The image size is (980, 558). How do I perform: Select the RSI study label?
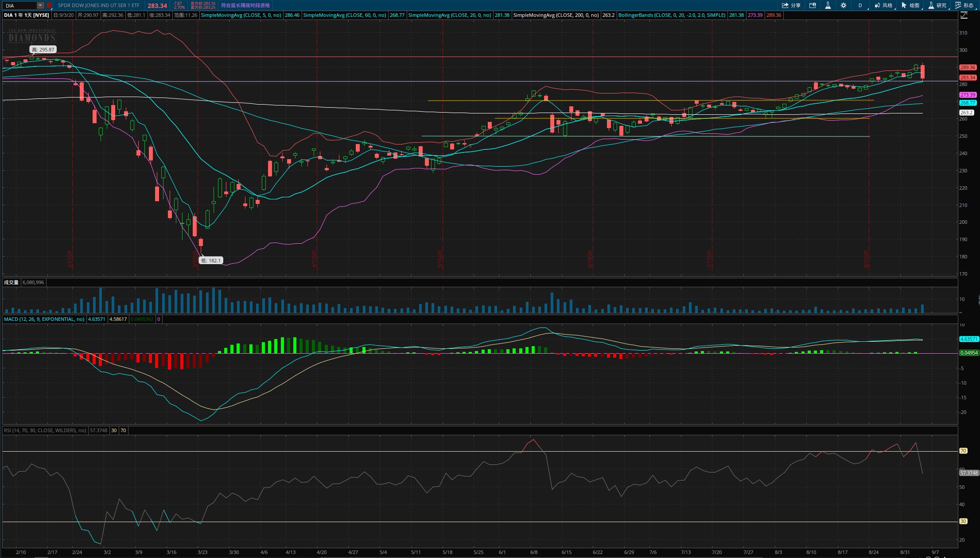click(45, 430)
